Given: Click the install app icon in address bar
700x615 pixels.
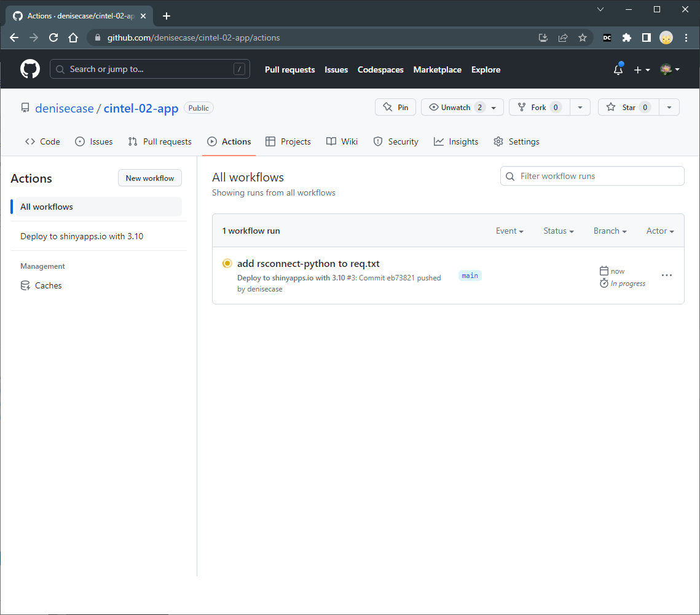Looking at the screenshot, I should point(543,38).
